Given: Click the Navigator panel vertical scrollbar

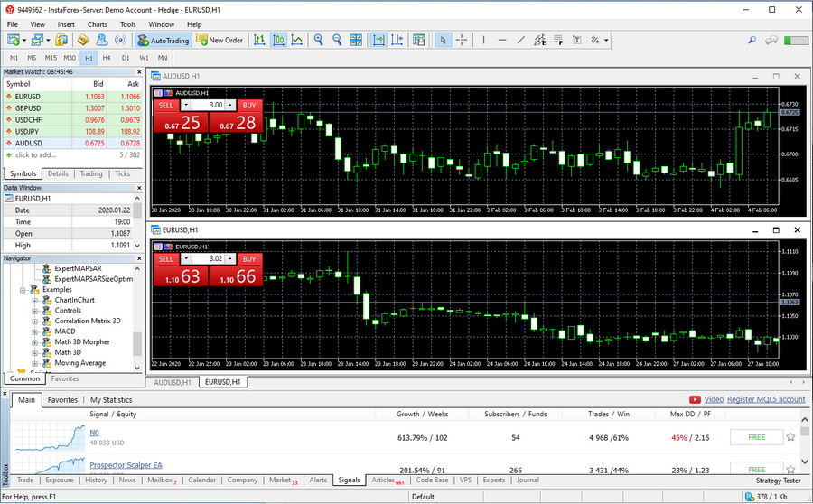Looking at the screenshot, I should click(x=137, y=343).
